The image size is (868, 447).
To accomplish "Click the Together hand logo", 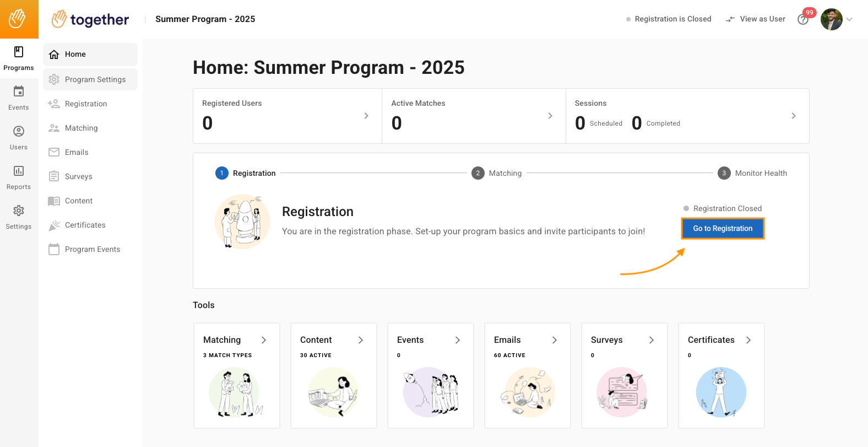I will click(x=57, y=19).
